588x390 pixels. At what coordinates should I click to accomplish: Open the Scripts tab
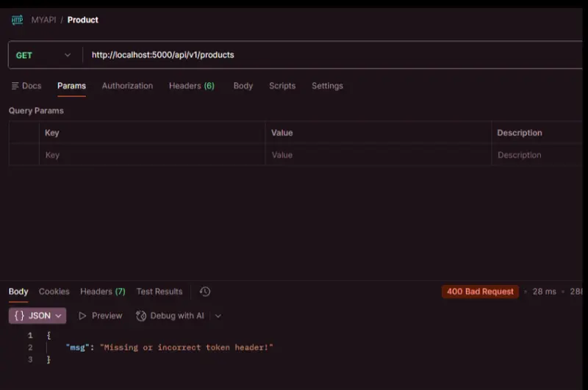tap(282, 86)
